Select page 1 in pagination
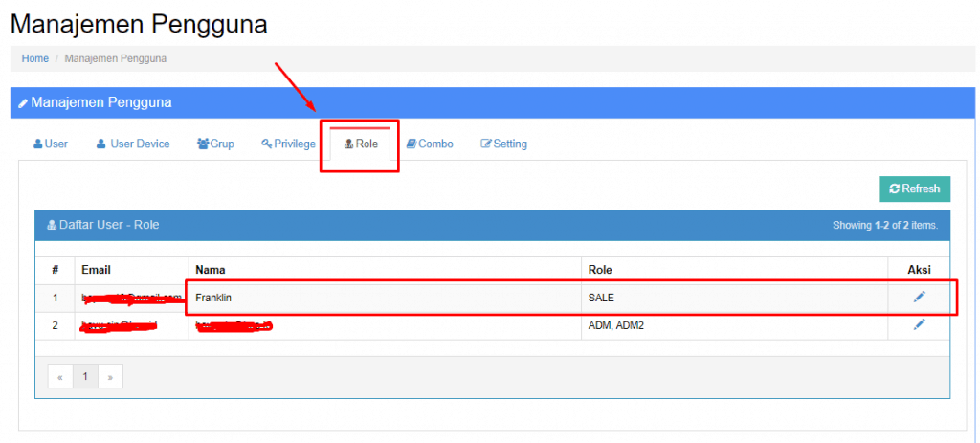Viewport: 980px width, 443px height. coord(85,377)
